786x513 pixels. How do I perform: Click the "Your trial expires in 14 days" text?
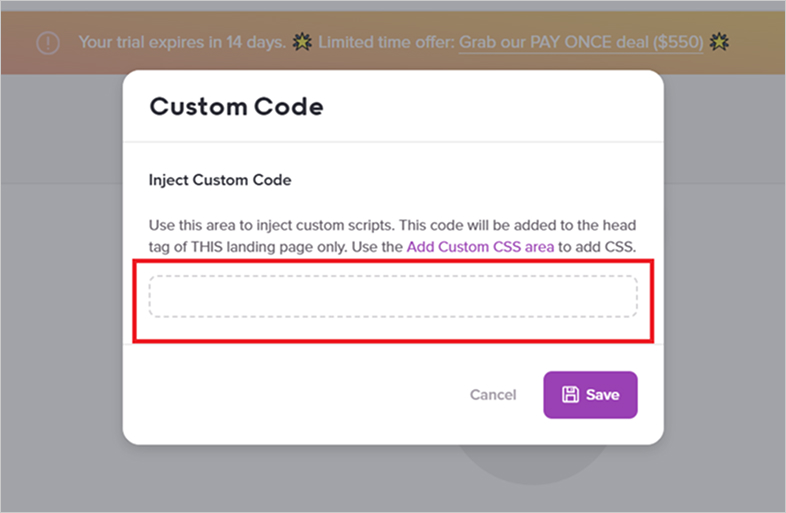[180, 43]
